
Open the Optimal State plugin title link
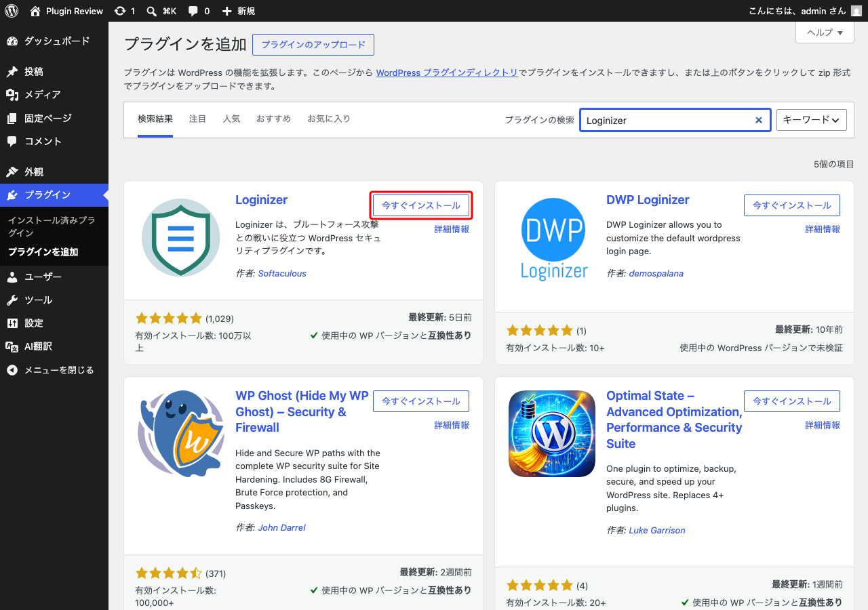tap(674, 420)
